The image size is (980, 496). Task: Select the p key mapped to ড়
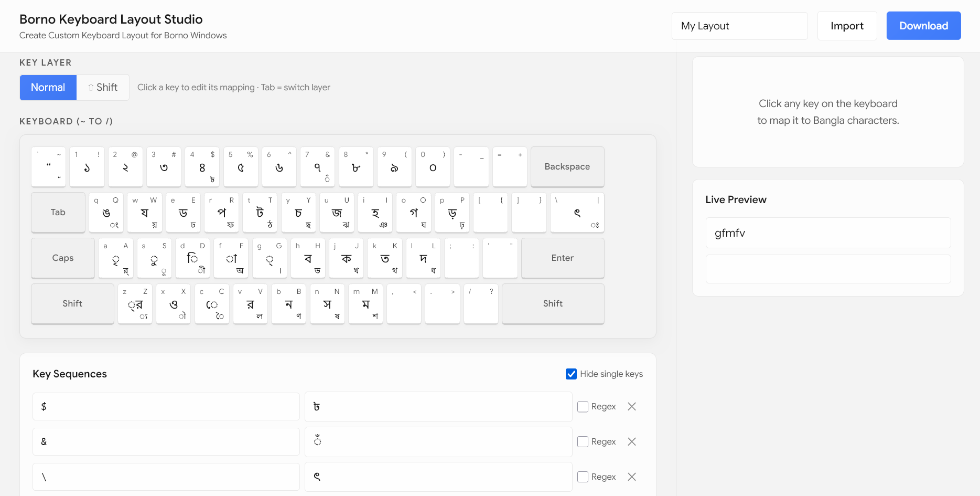(453, 213)
